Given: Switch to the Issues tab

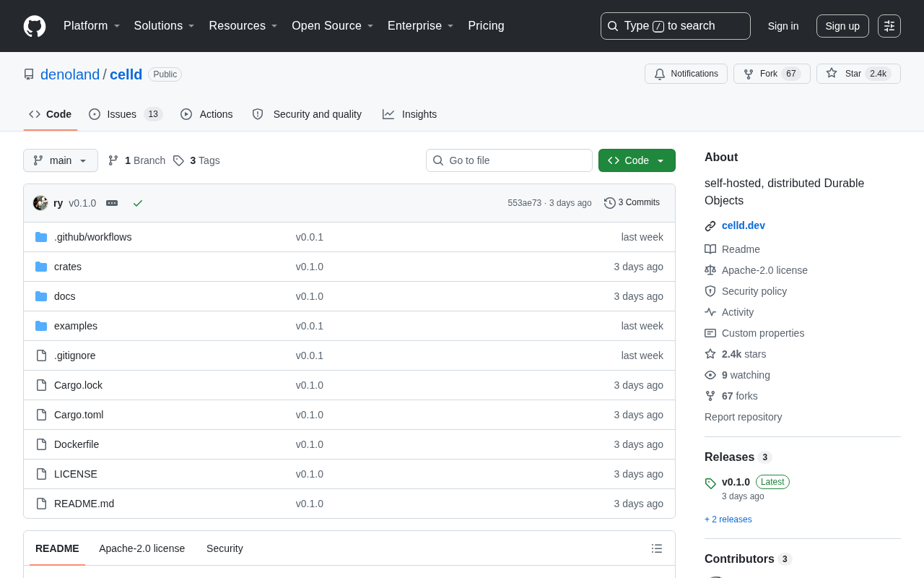Looking at the screenshot, I should pos(126,114).
